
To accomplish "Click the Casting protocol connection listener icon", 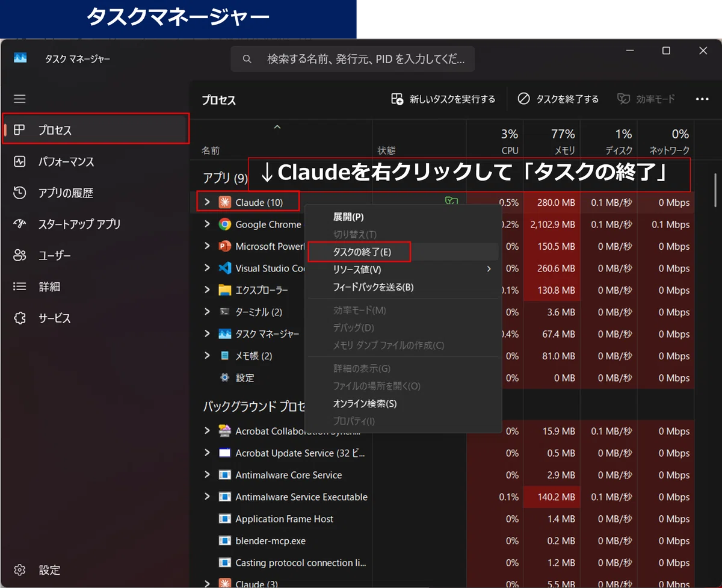I will click(x=225, y=563).
